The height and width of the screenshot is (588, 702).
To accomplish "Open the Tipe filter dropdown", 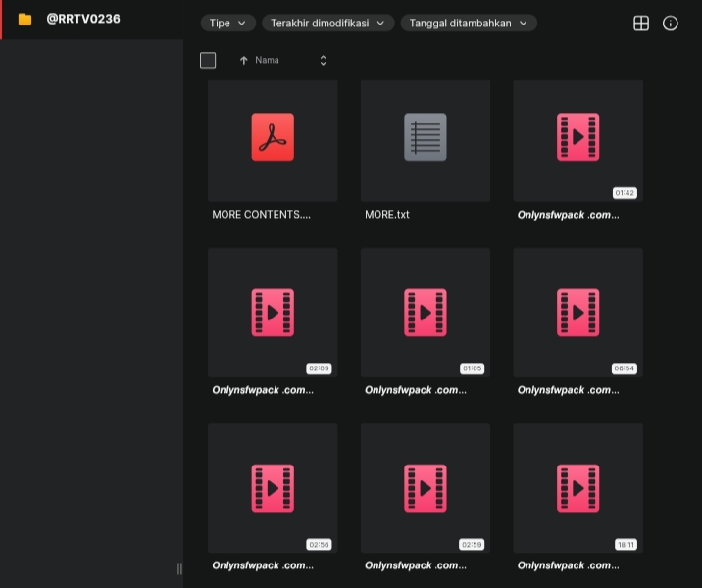I will tap(227, 23).
